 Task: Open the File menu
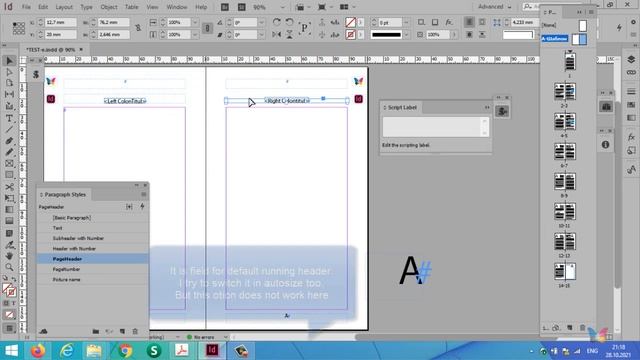tap(26, 7)
